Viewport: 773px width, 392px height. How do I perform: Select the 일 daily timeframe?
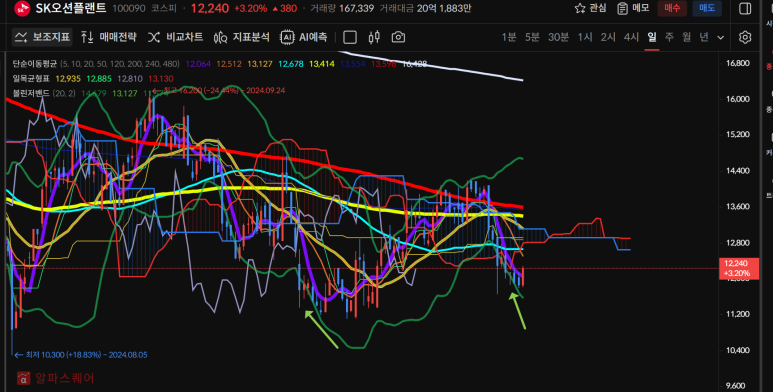click(652, 37)
